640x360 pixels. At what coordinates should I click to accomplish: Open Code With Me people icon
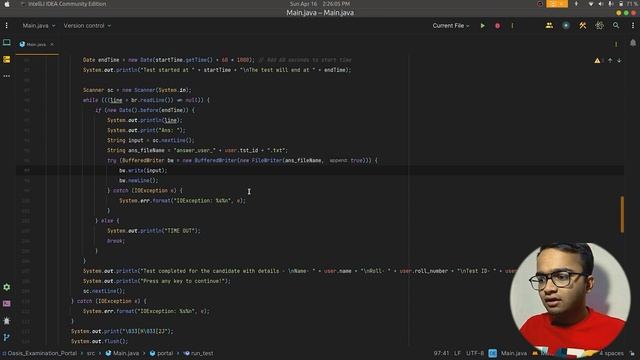tap(549, 26)
